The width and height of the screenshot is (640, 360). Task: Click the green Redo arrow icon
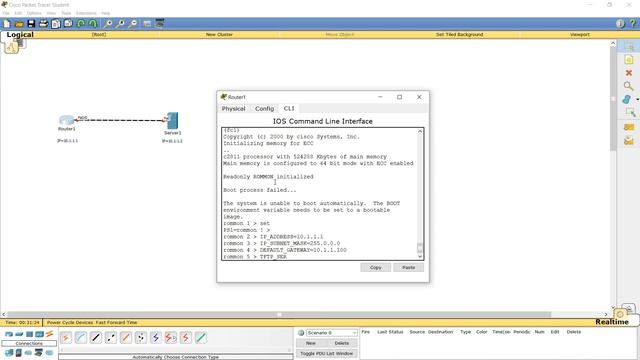click(x=93, y=24)
